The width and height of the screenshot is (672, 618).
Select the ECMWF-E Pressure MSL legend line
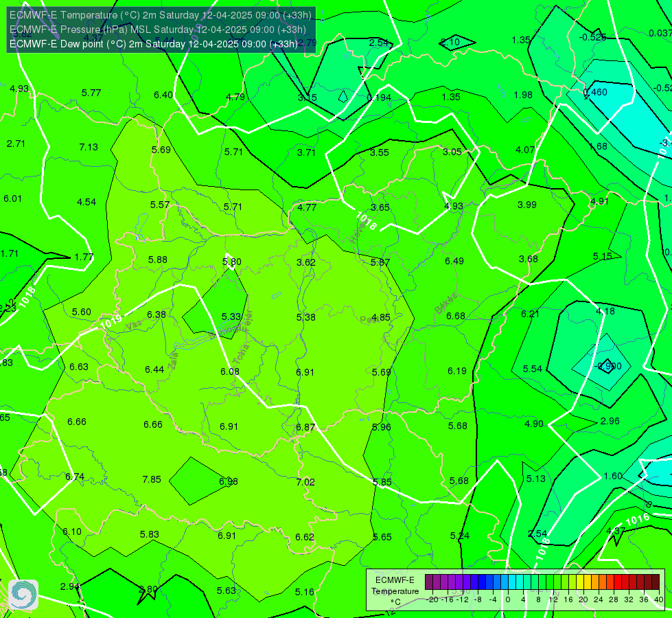pos(158,30)
